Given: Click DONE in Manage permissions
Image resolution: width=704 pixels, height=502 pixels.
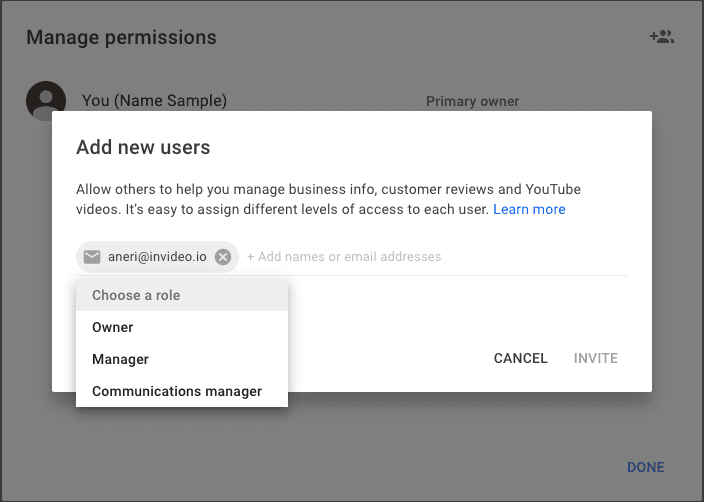Looking at the screenshot, I should pyautogui.click(x=645, y=467).
